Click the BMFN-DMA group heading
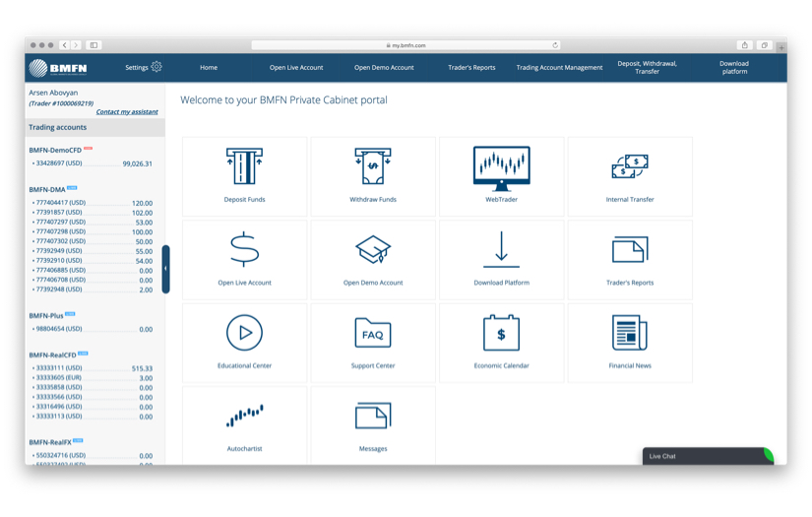The height and width of the screenshot is (517, 812). point(47,190)
